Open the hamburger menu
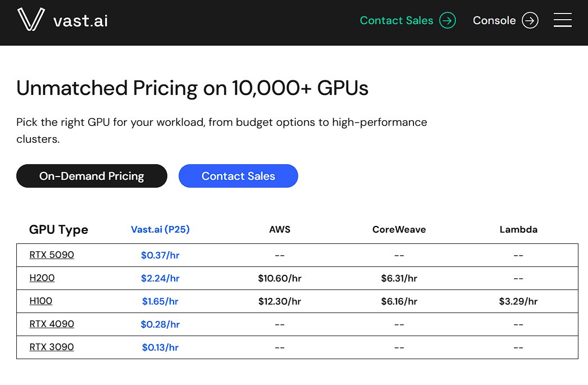 pyautogui.click(x=562, y=21)
